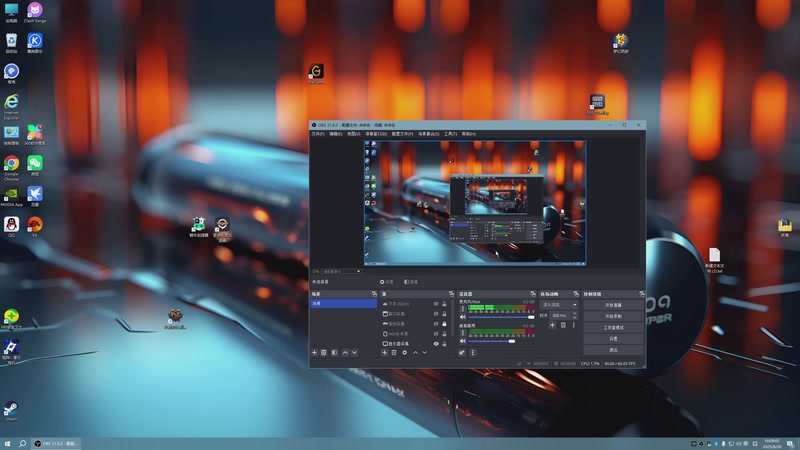Add a new scene in Scenes panel
Screen dimensions: 800x450
(314, 353)
